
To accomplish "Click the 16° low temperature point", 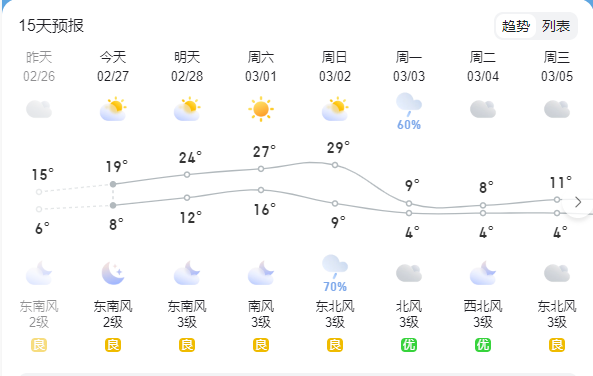I will click(261, 190).
